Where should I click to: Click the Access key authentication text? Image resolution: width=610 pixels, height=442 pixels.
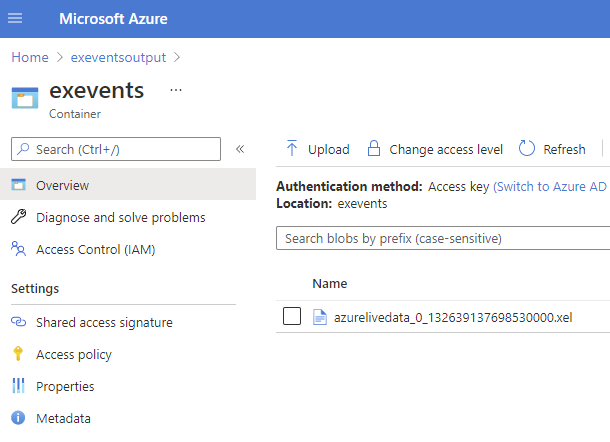tap(459, 187)
